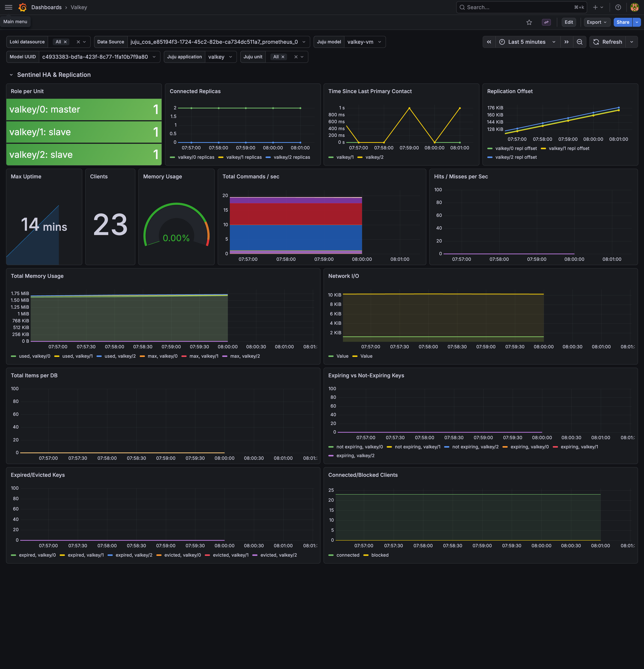
Task: Click the expiring, valkey/0 legend color swatch
Action: click(505, 447)
